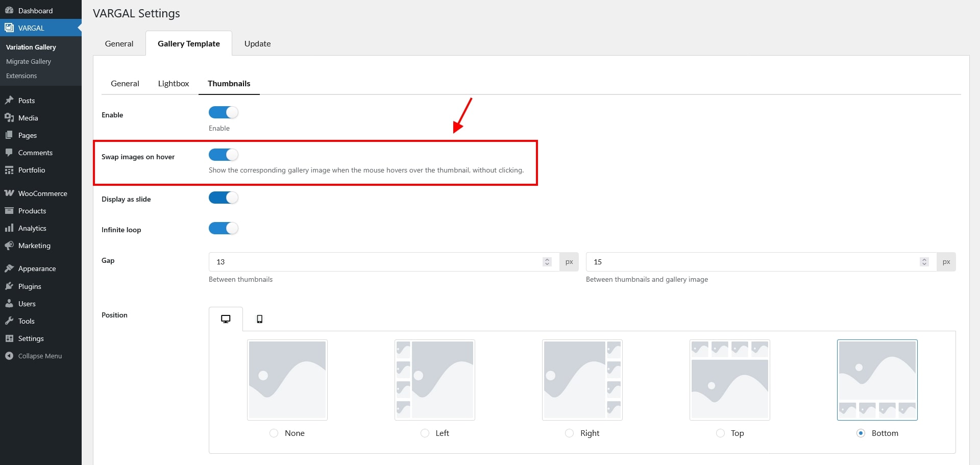980x465 pixels.
Task: Toggle the Display as slide switch
Action: coord(224,198)
